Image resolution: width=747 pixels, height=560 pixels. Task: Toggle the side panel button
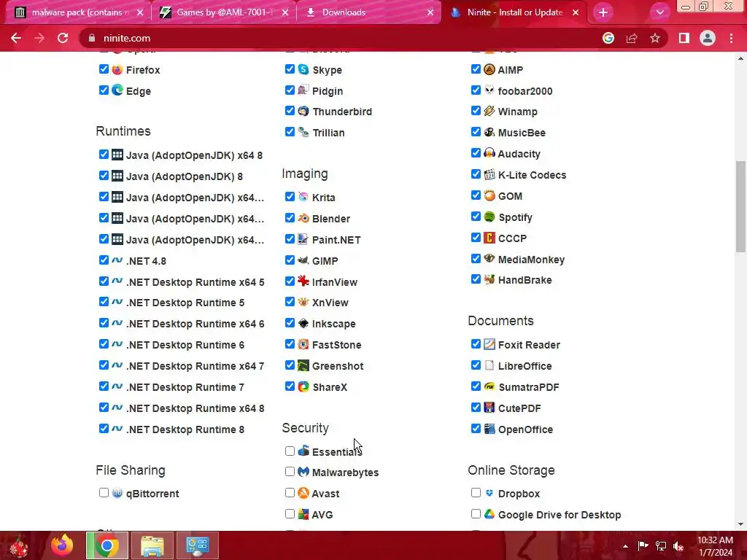(684, 38)
